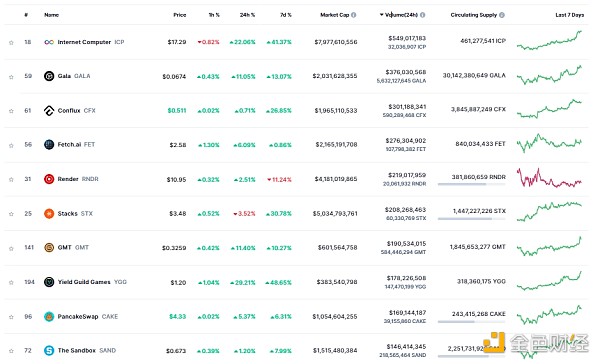Sort table by 24h % column

(x=247, y=15)
